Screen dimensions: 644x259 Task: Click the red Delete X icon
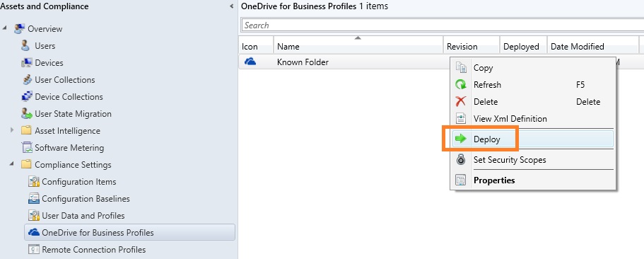click(x=461, y=101)
